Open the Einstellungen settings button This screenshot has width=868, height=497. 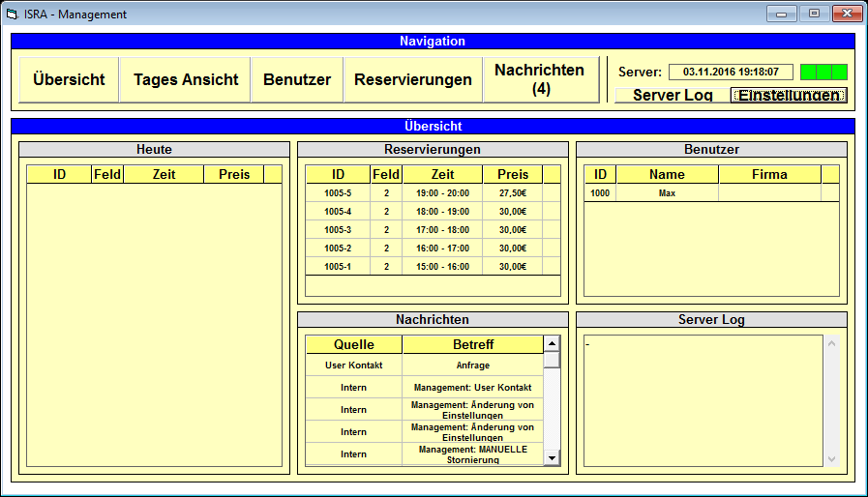coord(789,95)
